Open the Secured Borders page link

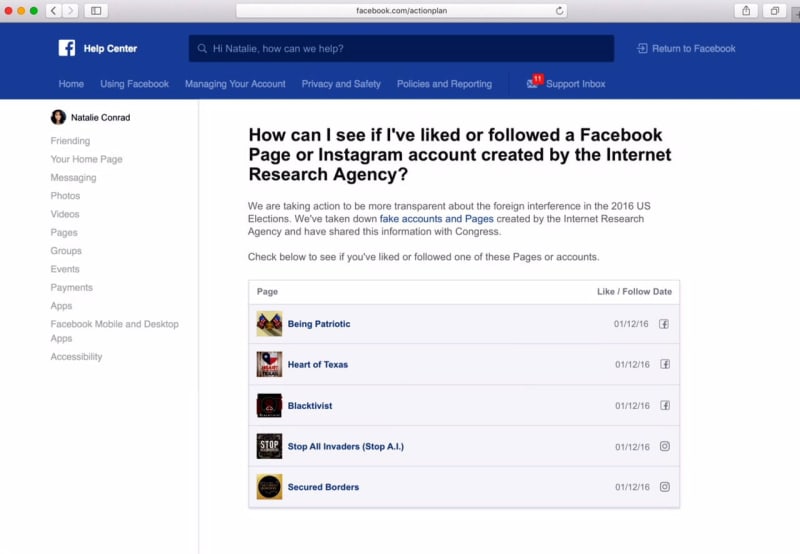tap(323, 487)
